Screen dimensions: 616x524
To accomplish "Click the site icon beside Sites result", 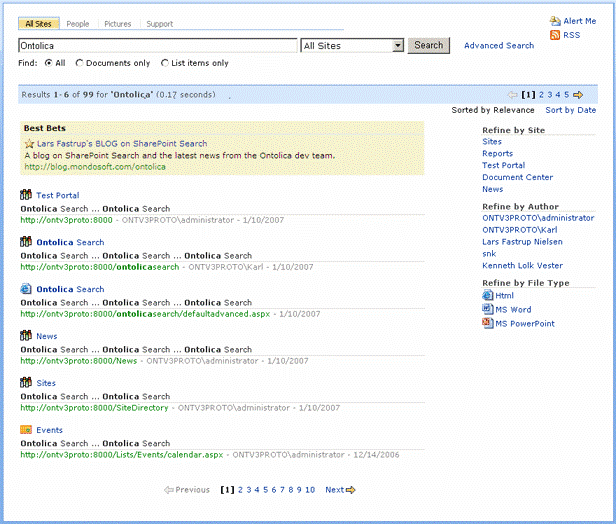I will 26,382.
